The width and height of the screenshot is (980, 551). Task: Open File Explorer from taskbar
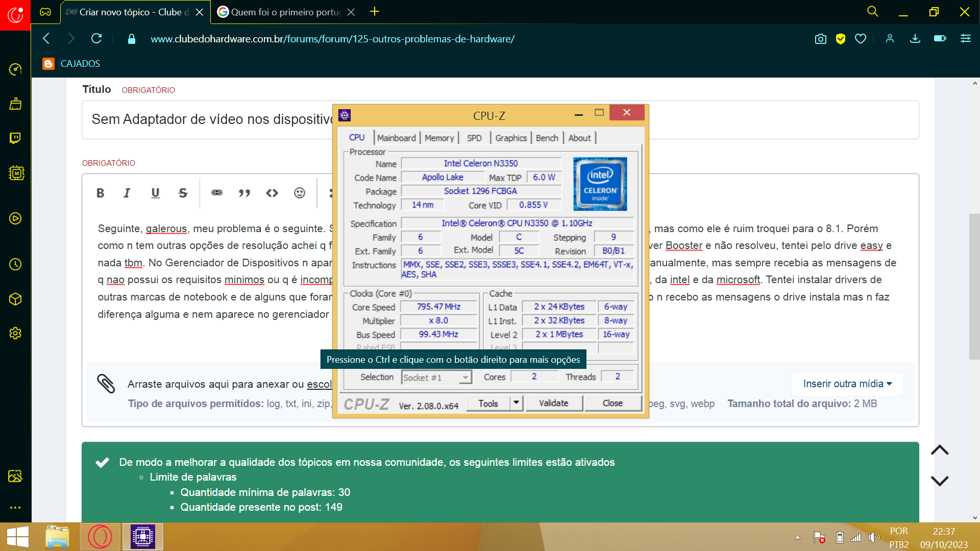[57, 537]
